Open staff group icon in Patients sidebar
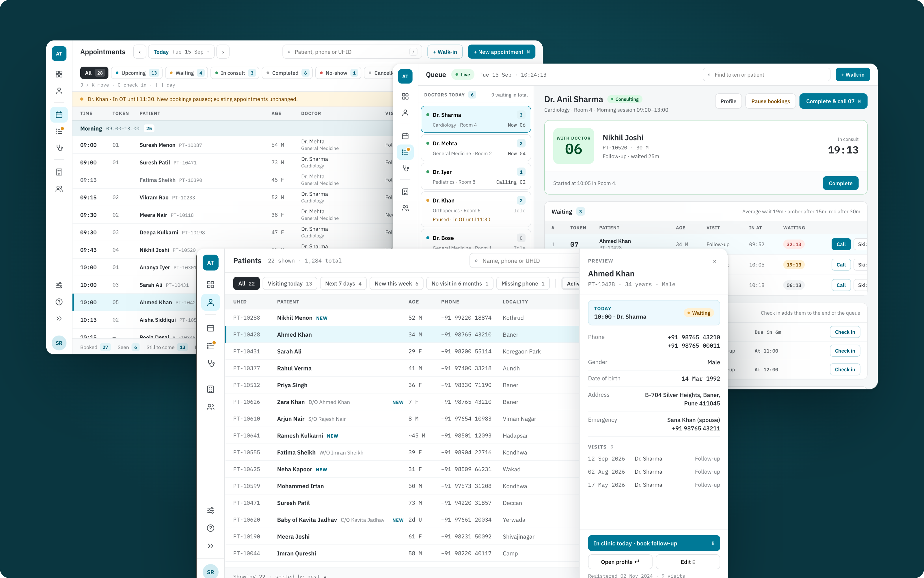The image size is (924, 578). [x=210, y=407]
